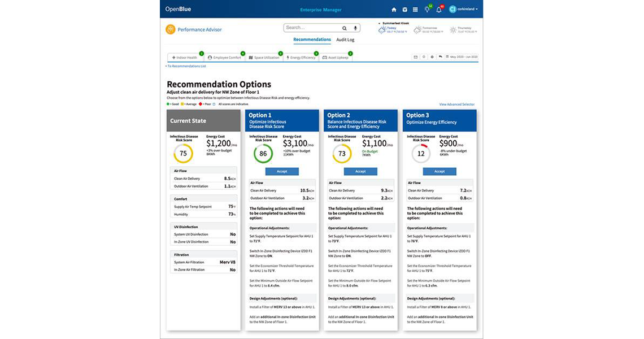This screenshot has width=644, height=339.
Task: Open the notifications bell
Action: [439, 10]
